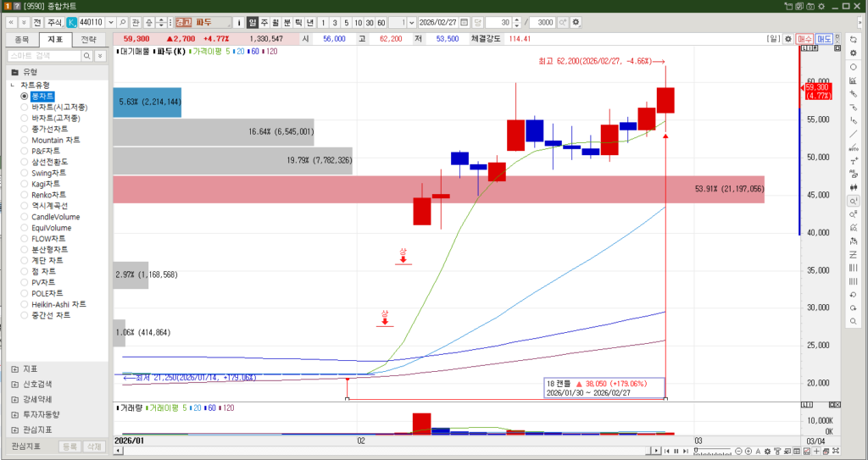Open chart settings gear in top toolbar

576,21
